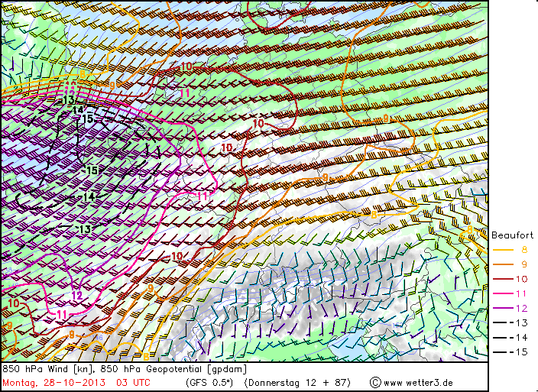Click the red date 'Montag, 28-10-2013'
This screenshot has height=392, width=538.
coord(53,383)
